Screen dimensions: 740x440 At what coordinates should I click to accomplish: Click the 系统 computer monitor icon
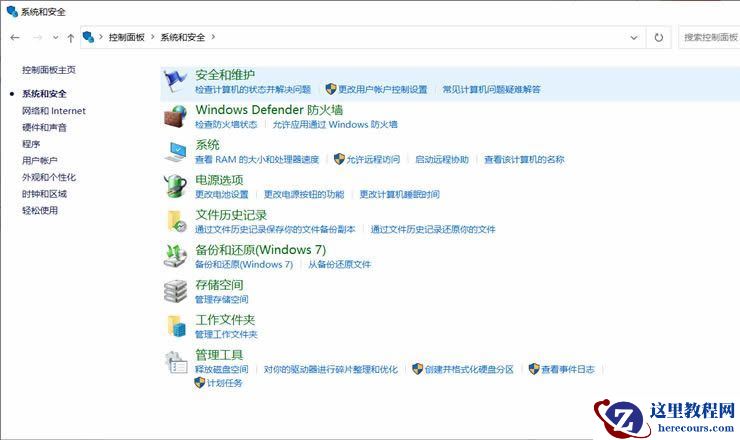click(x=175, y=151)
